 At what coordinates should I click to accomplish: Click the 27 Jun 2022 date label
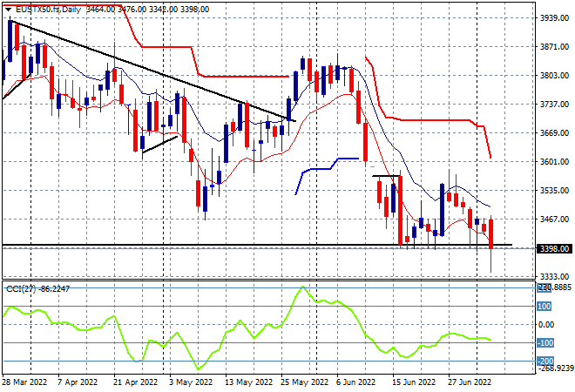click(470, 382)
